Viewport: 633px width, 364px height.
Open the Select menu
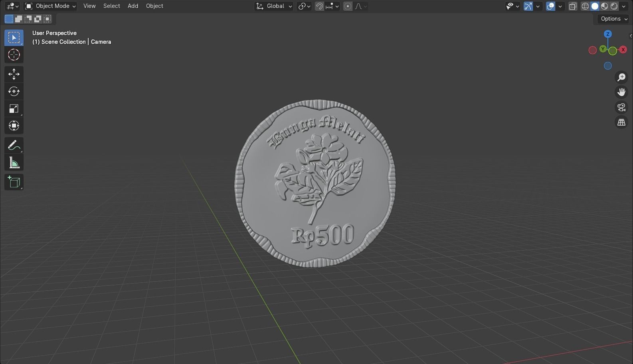pos(112,6)
